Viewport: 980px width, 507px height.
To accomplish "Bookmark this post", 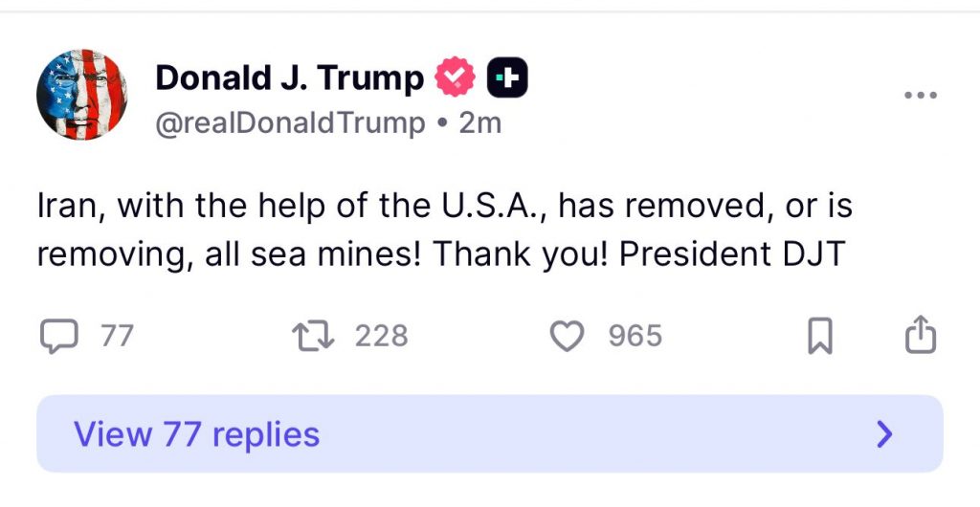I will click(820, 337).
